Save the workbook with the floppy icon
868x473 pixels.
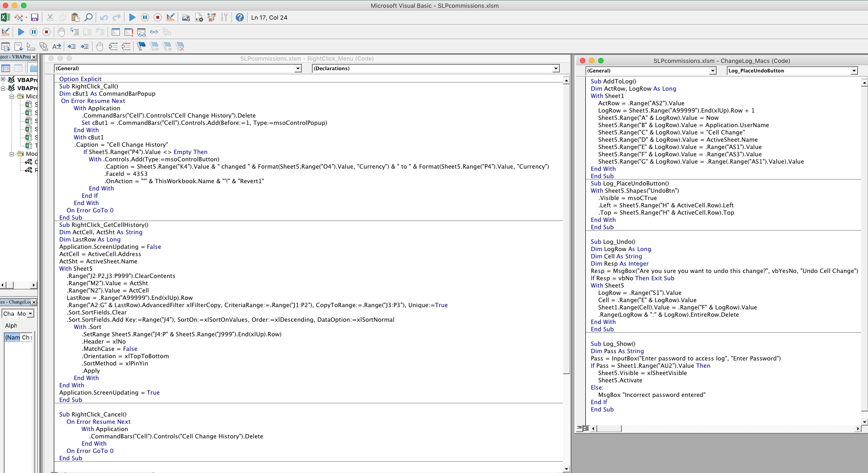34,17
